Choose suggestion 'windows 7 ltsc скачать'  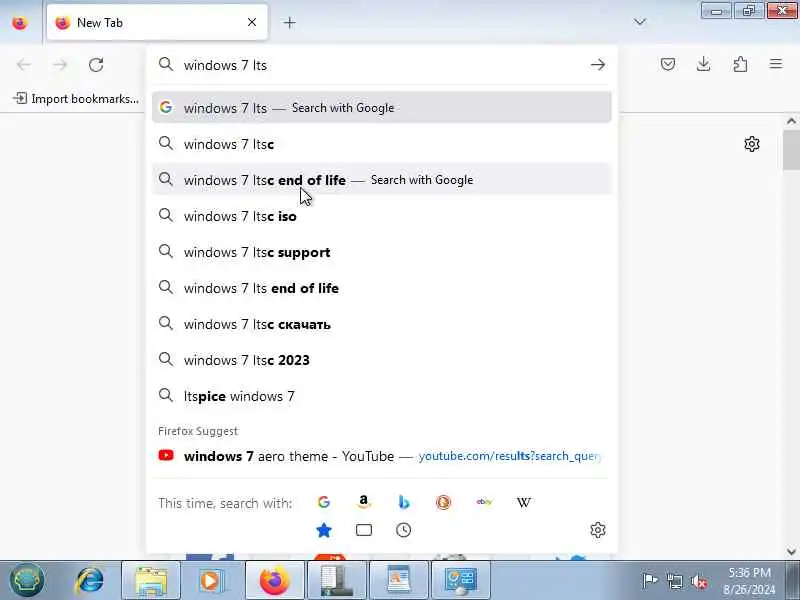[382, 324]
